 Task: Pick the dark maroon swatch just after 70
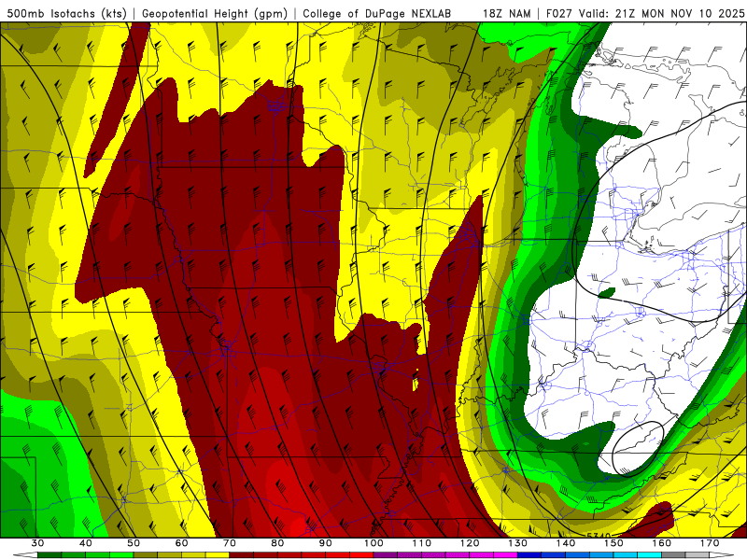pyautogui.click(x=242, y=555)
